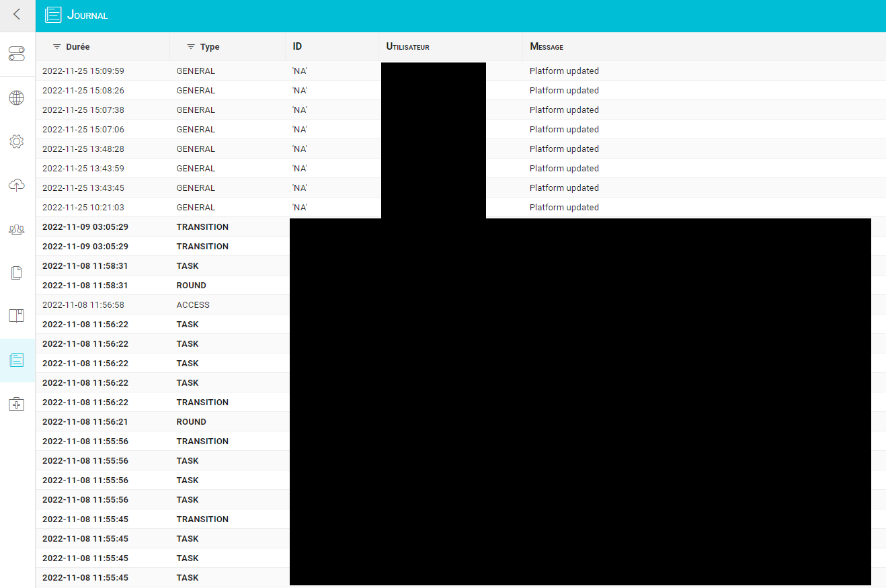
Task: Click Platform updated in 10:21:03 row
Action: (x=564, y=208)
